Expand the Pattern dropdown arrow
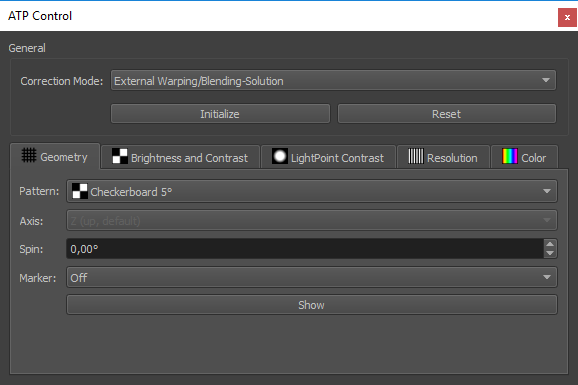Screen dimensions: 578x385 pos(547,191)
